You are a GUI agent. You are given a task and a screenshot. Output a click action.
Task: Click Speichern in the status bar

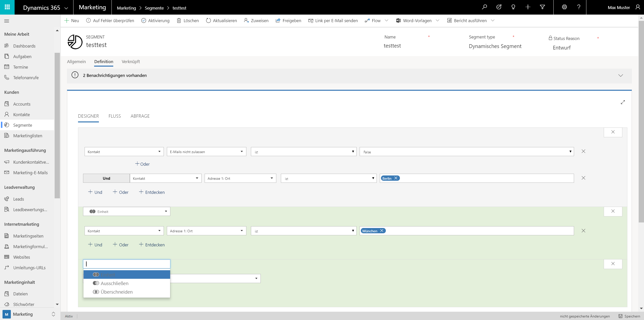[x=629, y=316]
